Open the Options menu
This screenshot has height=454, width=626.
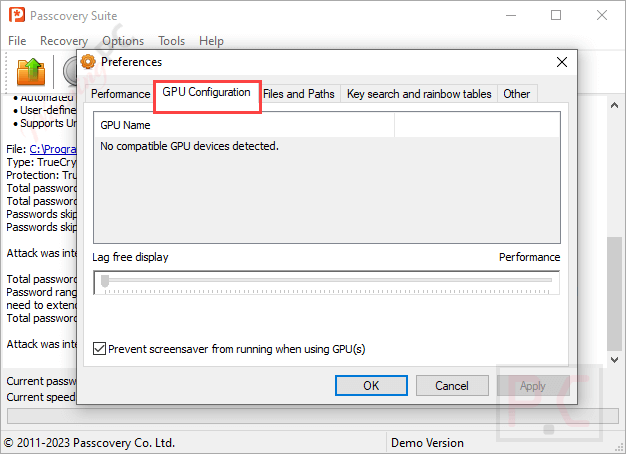[123, 41]
